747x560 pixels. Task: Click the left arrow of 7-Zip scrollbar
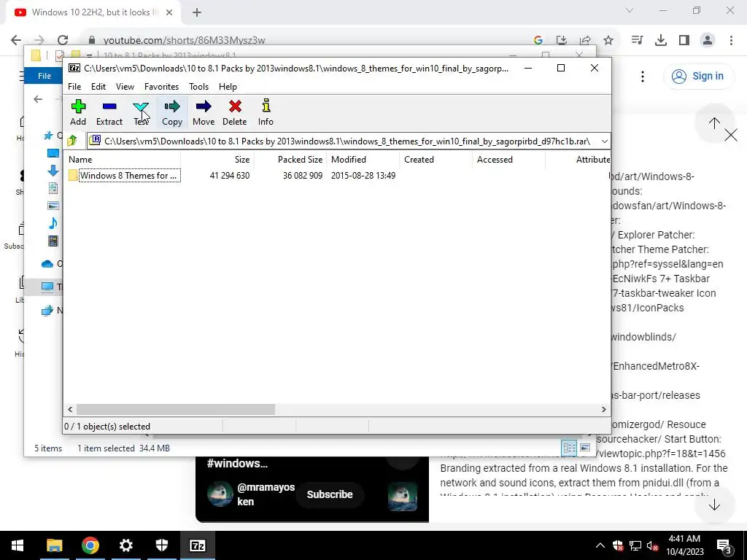(71, 409)
